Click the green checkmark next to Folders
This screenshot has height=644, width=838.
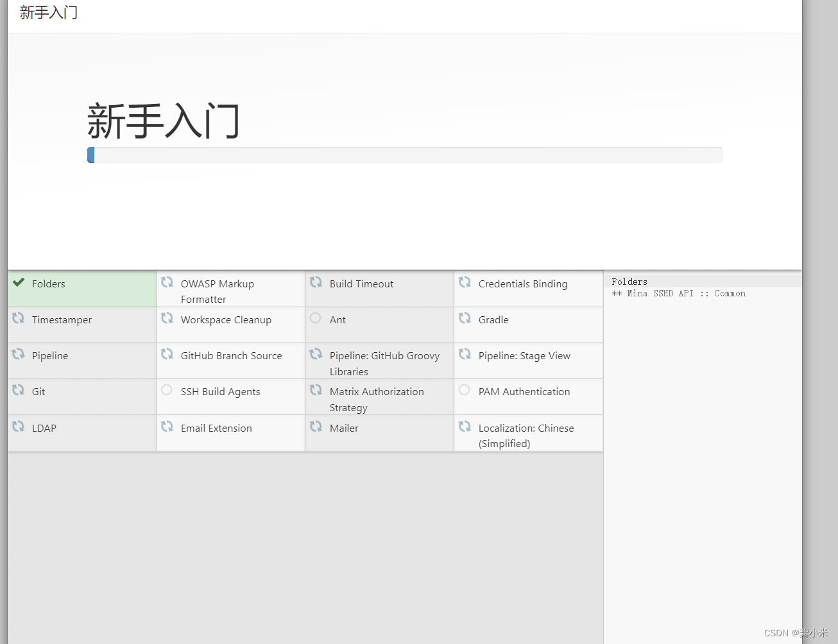tap(19, 282)
